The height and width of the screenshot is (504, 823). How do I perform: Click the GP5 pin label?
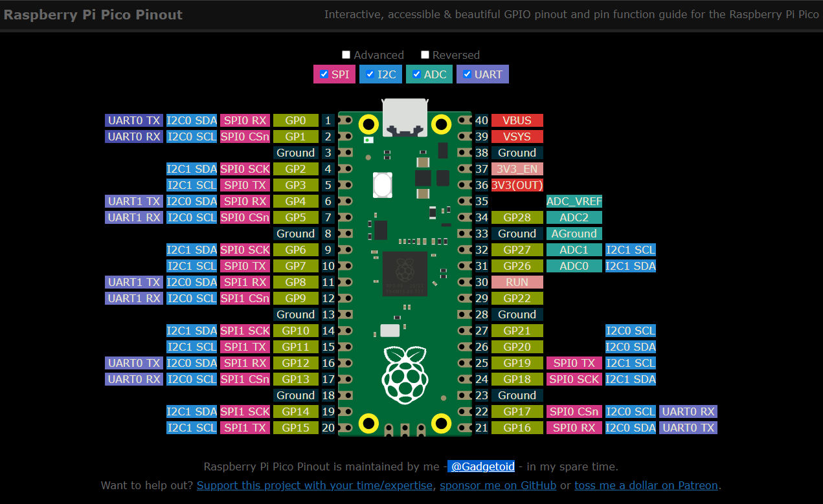click(296, 217)
